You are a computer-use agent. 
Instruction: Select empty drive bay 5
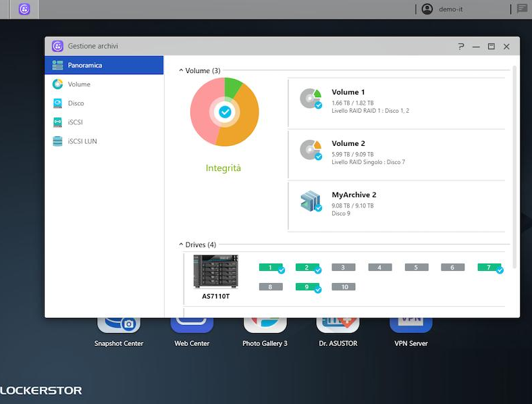[x=417, y=268]
